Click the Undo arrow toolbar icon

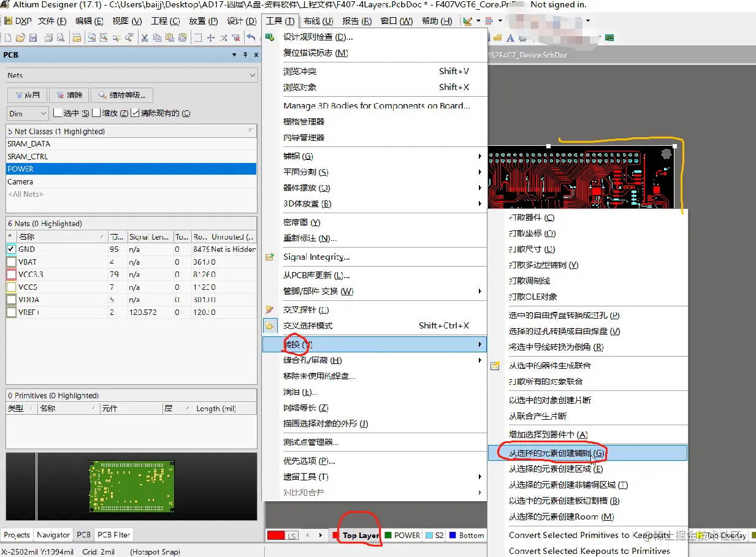coord(251,37)
